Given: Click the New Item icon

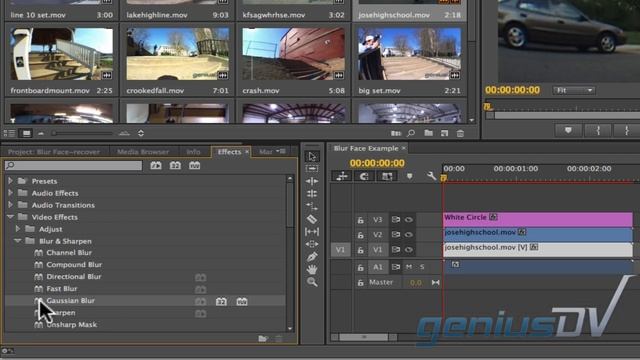Looking at the screenshot, I should click(x=444, y=133).
